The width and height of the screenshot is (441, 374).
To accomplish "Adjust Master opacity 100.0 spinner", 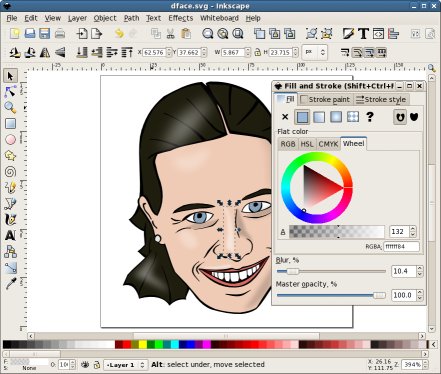I will pos(420,295).
